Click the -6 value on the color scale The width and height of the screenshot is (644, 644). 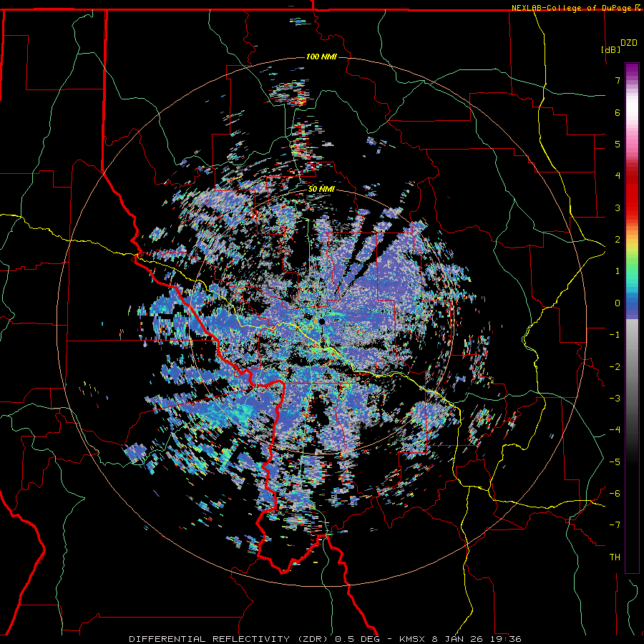[615, 494]
